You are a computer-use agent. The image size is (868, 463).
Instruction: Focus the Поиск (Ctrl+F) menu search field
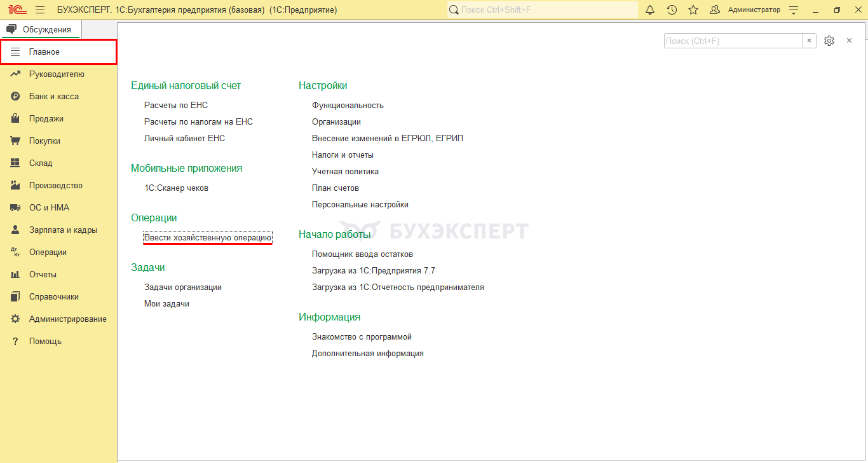[734, 41]
